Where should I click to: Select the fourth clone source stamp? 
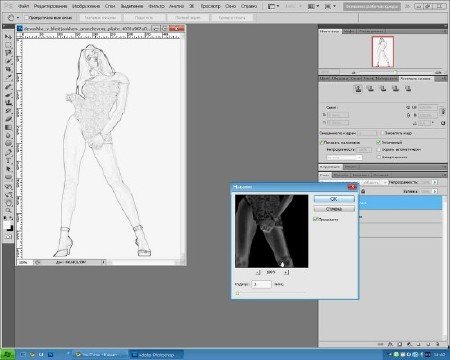click(395, 89)
